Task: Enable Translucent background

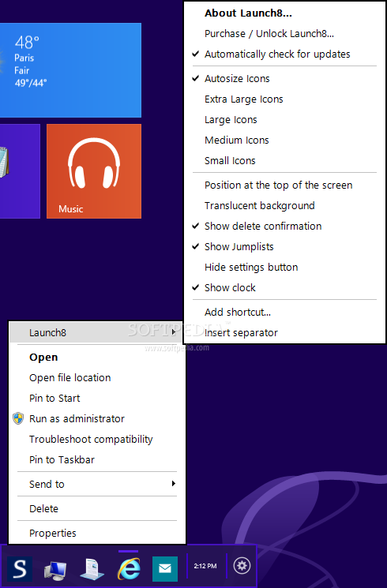Action: pyautogui.click(x=284, y=206)
